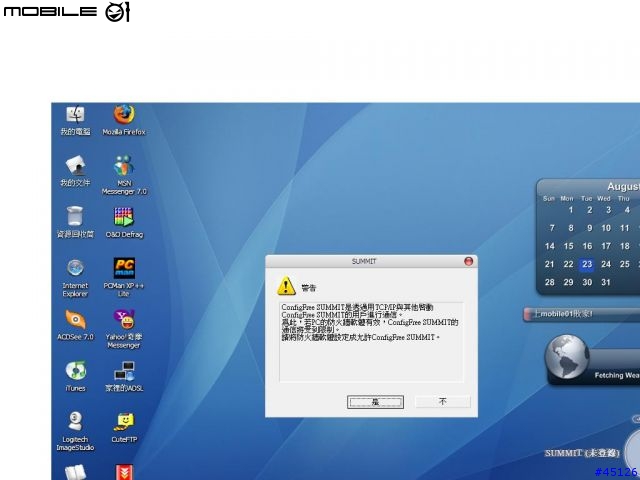
Task: Open Logitech ImageStudio shortcut
Action: click(x=76, y=431)
